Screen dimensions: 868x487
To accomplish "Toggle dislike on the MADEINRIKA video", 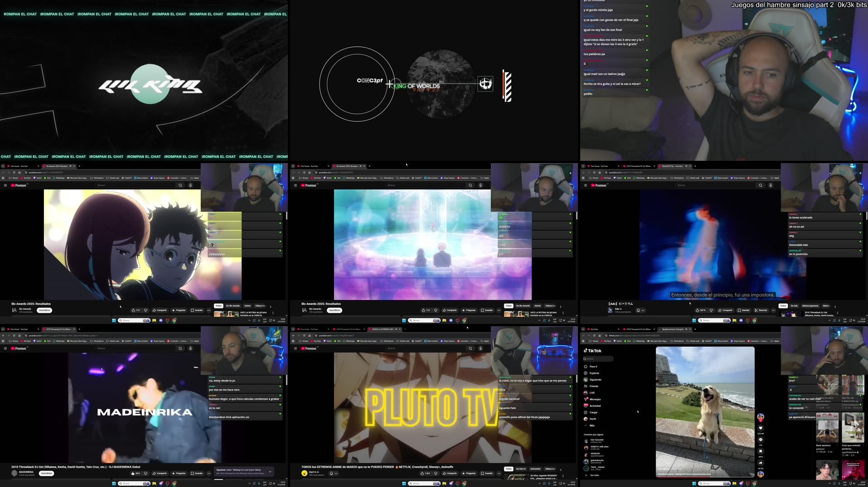I will click(145, 473).
